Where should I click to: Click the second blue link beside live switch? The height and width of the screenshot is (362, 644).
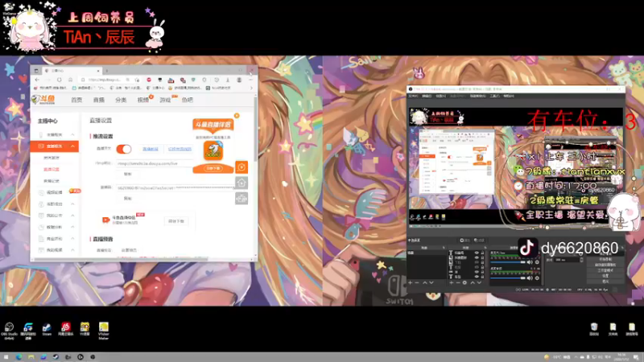tap(180, 149)
